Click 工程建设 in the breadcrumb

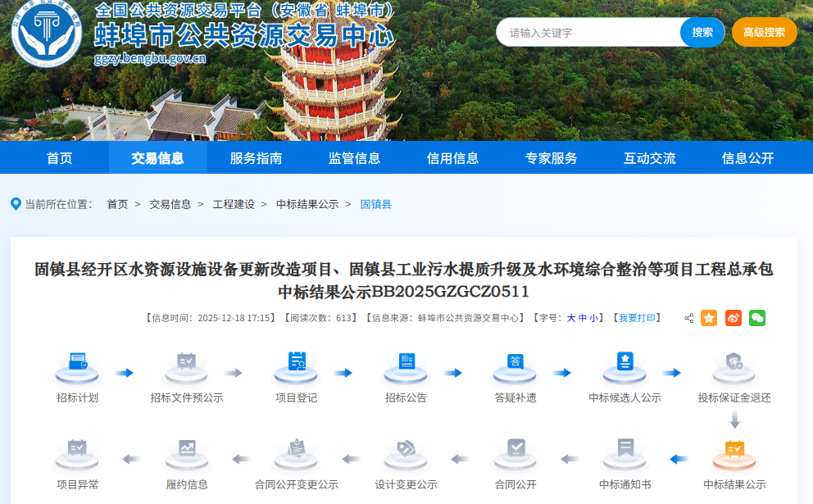[234, 204]
